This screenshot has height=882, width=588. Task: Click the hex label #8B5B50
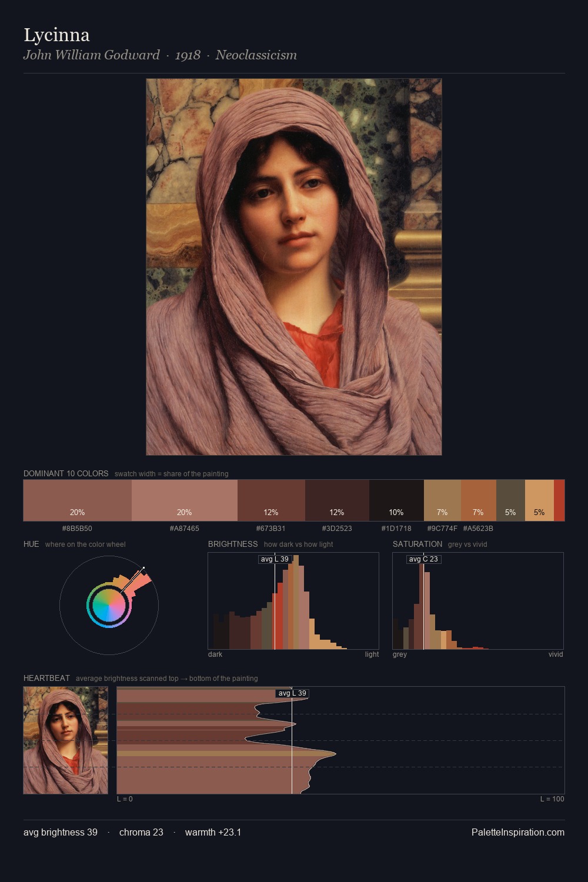77,529
